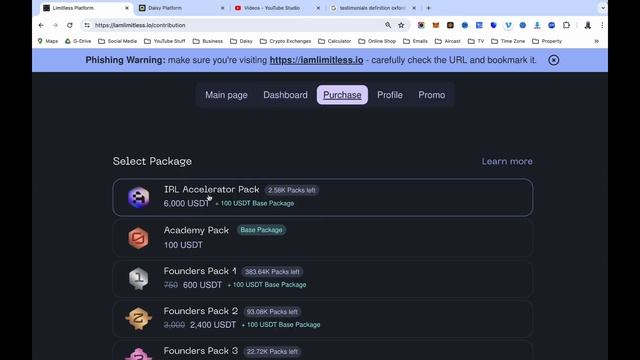Click the Base Package green badge
640x360 pixels.
[x=261, y=230]
